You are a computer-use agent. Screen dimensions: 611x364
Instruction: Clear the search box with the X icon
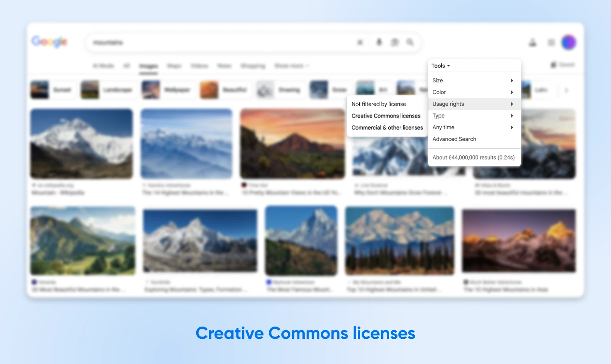point(360,42)
